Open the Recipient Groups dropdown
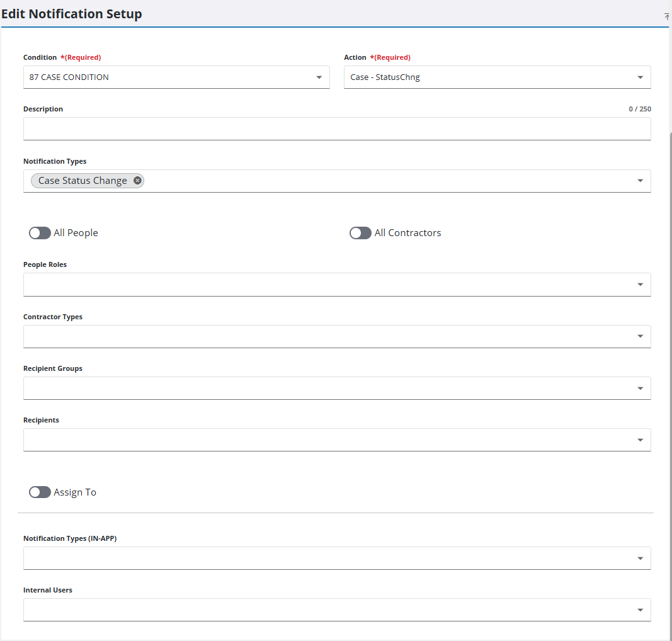The image size is (672, 641). pos(337,389)
